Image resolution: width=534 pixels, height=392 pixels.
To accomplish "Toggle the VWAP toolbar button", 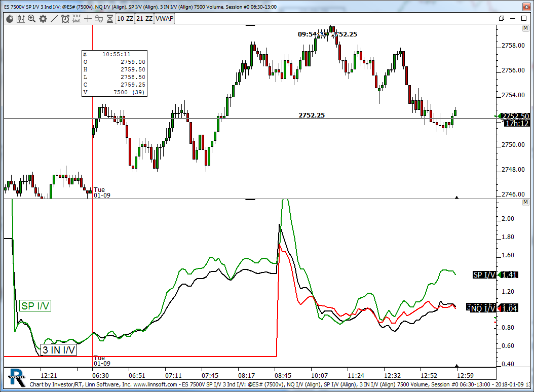I will (x=165, y=19).
